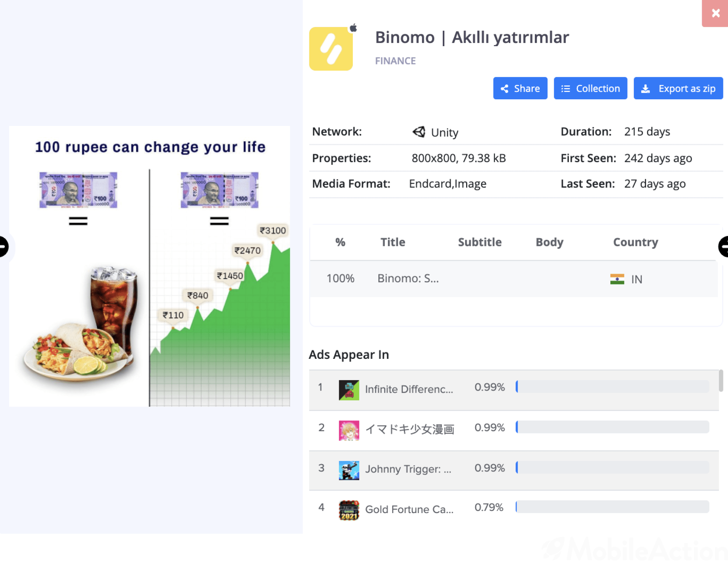Click the Ads Appear In list scrollbar
Viewport: 728px width, 561px height.
coord(721,381)
